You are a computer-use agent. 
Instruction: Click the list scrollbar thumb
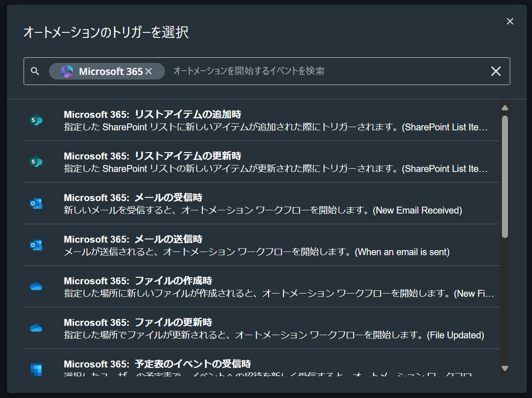pyautogui.click(x=505, y=177)
